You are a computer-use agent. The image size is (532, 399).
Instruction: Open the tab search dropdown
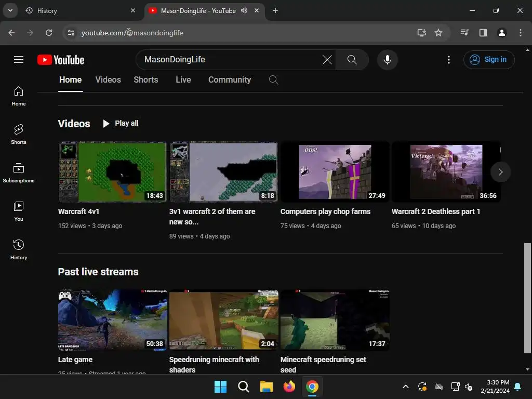click(10, 10)
